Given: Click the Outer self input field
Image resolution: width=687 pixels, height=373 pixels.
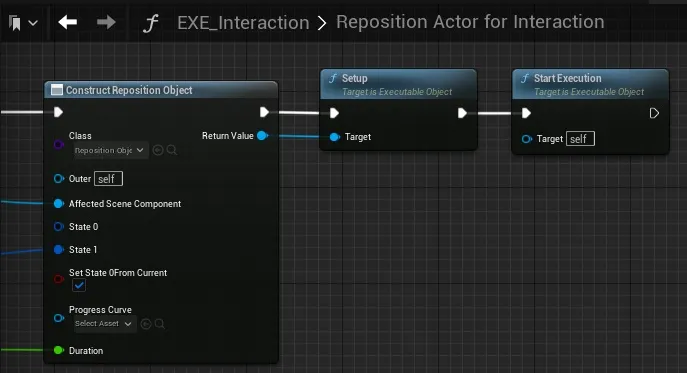Looking at the screenshot, I should click(x=108, y=179).
